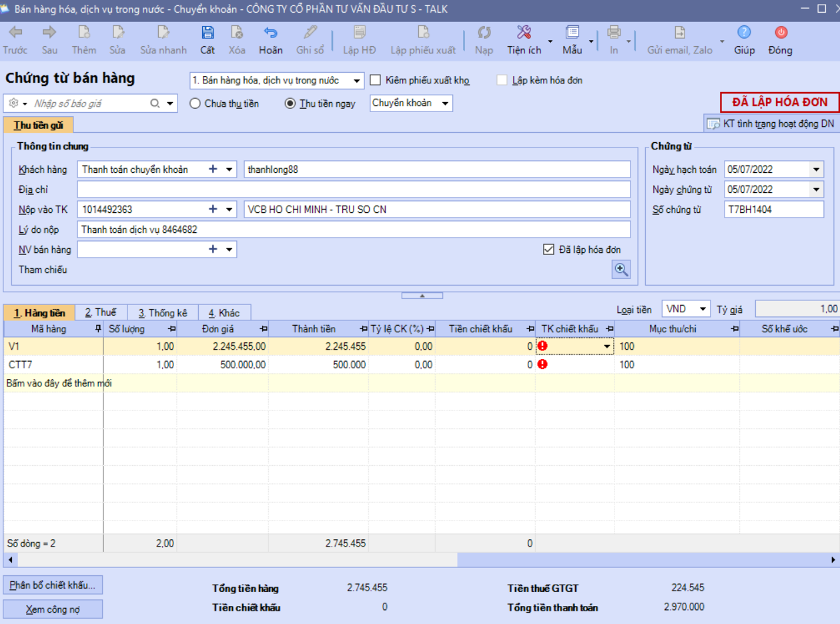Click the Sửa nhanh toolbar icon
Image resolution: width=840 pixels, height=624 pixels.
[163, 33]
